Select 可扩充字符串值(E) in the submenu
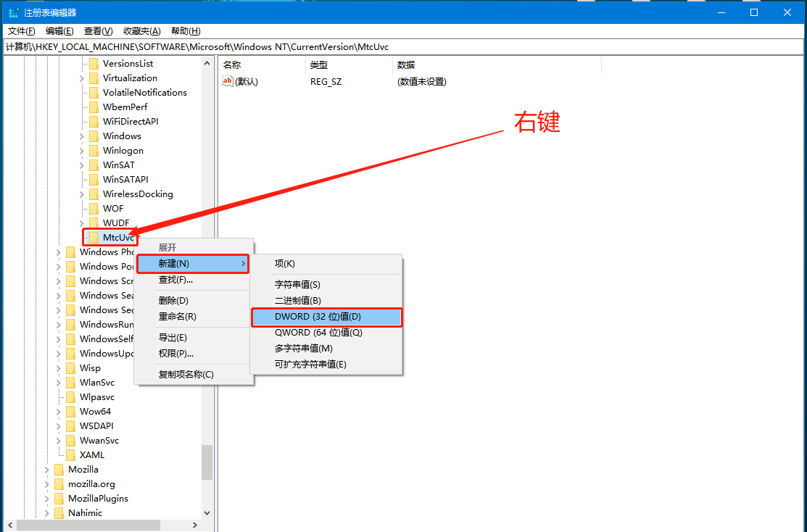Image resolution: width=807 pixels, height=532 pixels. [326, 365]
